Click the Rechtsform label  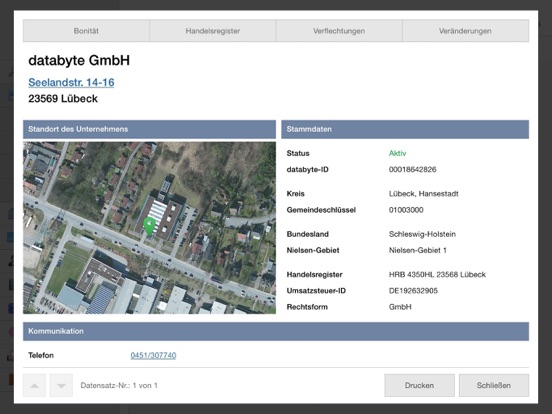pos(307,307)
